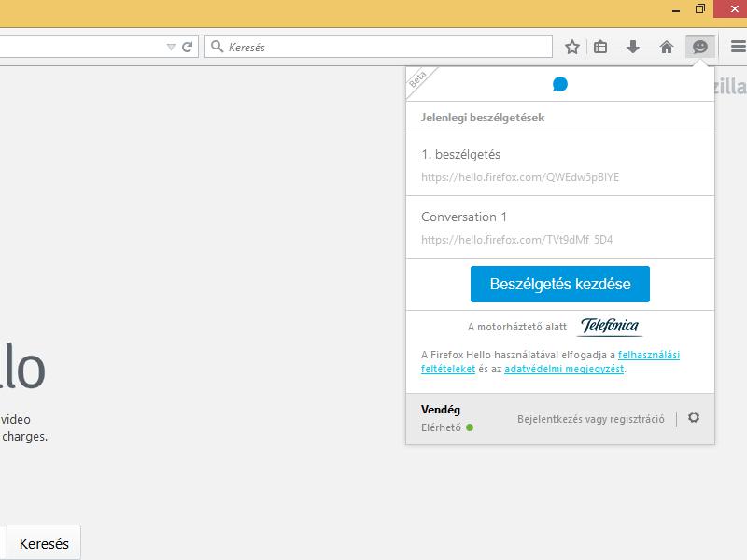Open the adatvédelmi megjegyzést link
747x560 pixels.
[x=564, y=369]
